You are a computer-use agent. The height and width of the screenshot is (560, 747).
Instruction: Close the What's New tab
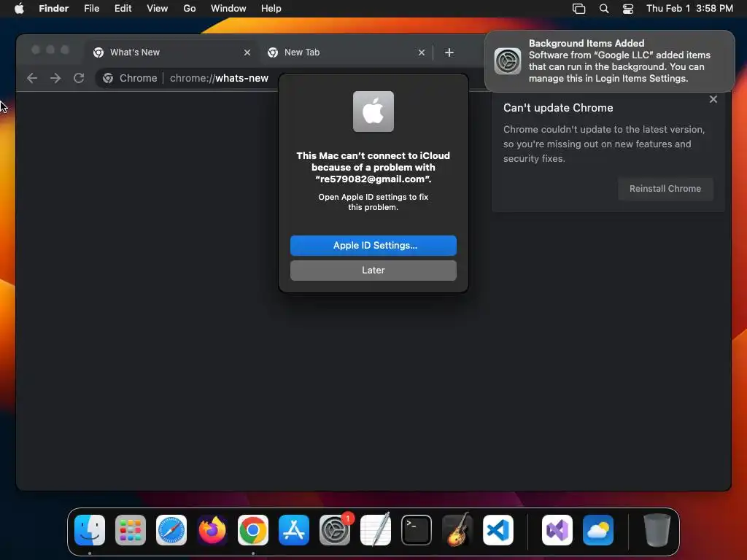coord(247,52)
